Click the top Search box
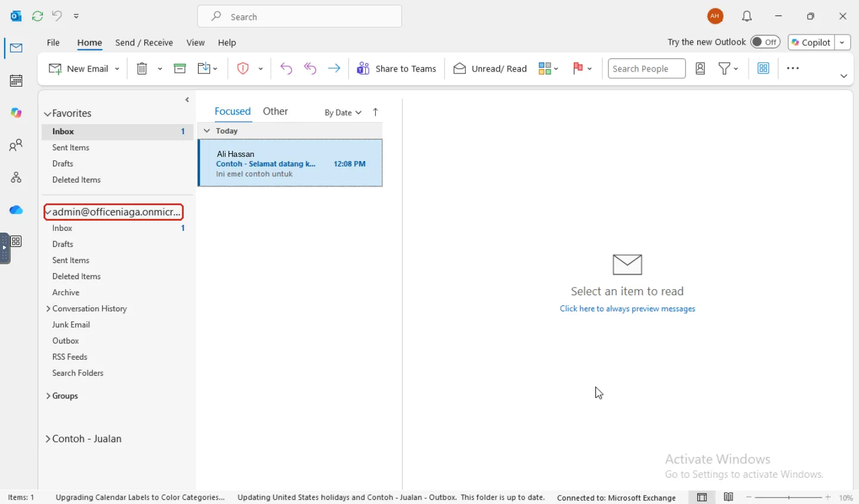This screenshot has height=504, width=859. click(x=299, y=17)
